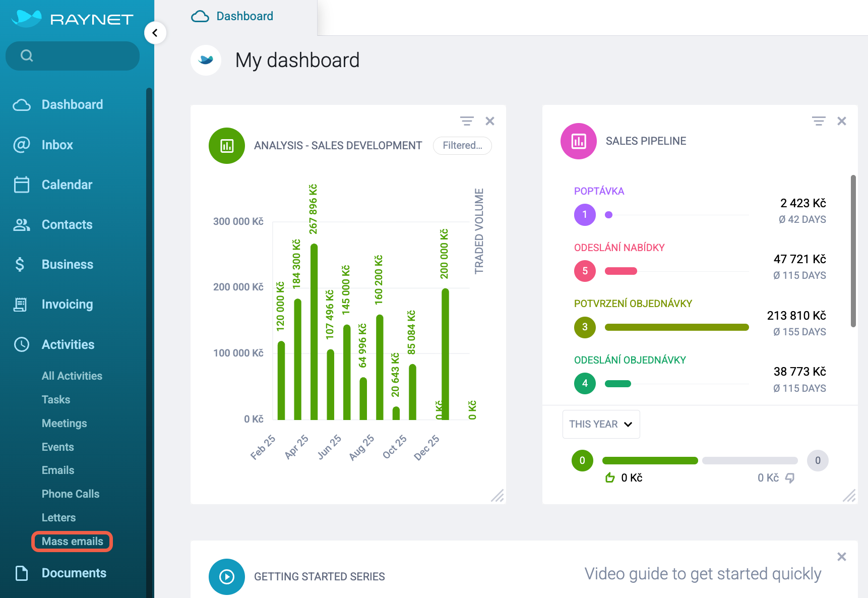Screen dimensions: 868x598
Task: Go to Business section
Action: point(68,265)
